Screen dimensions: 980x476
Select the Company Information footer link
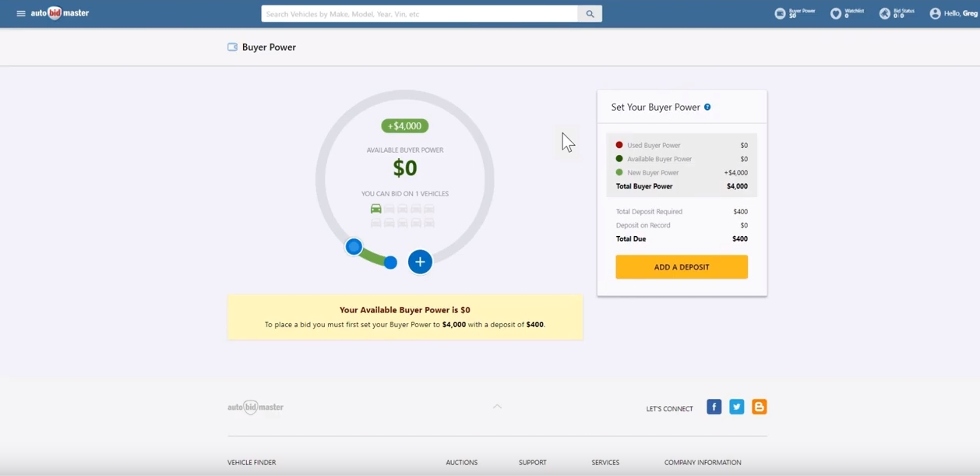coord(703,463)
